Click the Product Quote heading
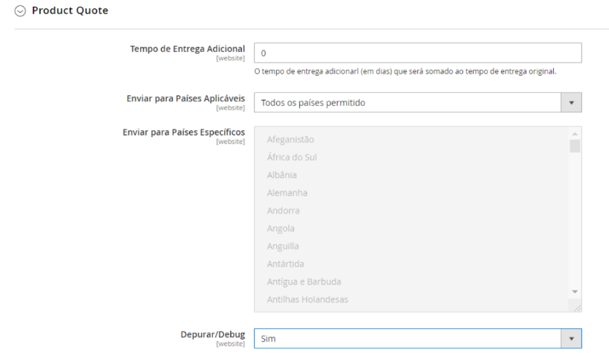 click(x=70, y=11)
